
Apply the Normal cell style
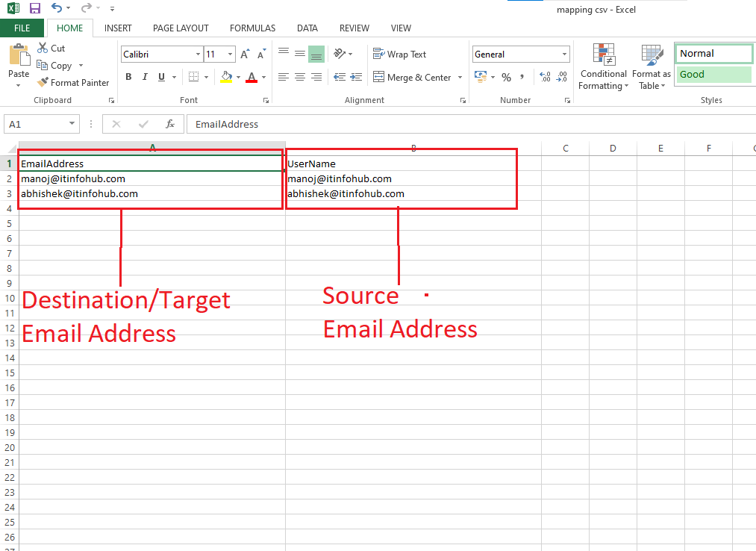713,53
